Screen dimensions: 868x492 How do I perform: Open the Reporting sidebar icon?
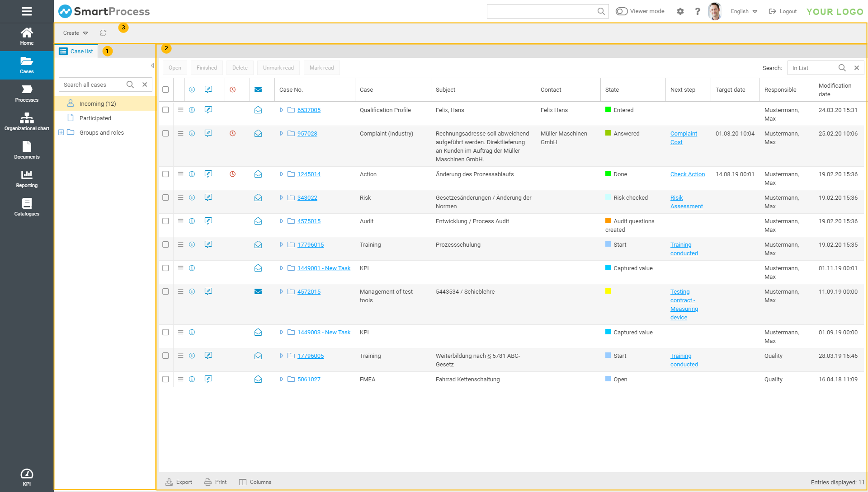coord(27,178)
